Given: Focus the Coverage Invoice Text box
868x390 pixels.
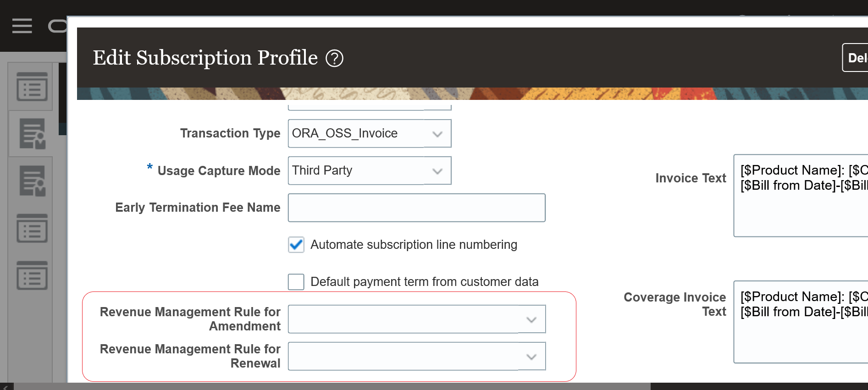Looking at the screenshot, I should click(x=801, y=339).
